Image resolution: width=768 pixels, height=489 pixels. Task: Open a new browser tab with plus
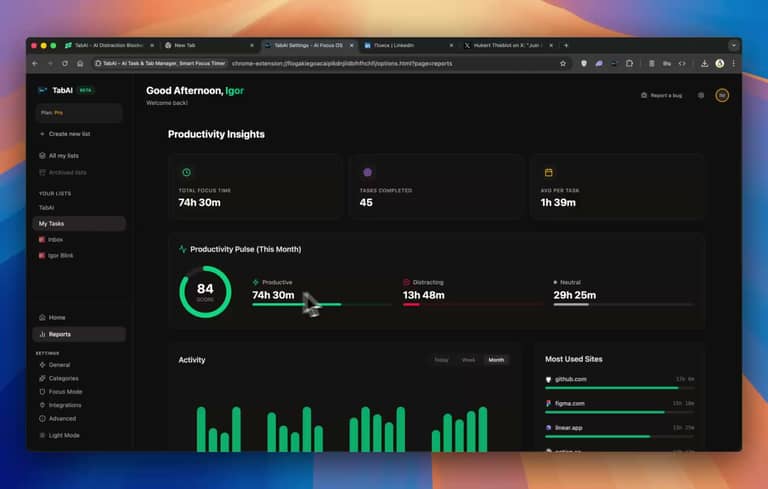click(x=566, y=45)
